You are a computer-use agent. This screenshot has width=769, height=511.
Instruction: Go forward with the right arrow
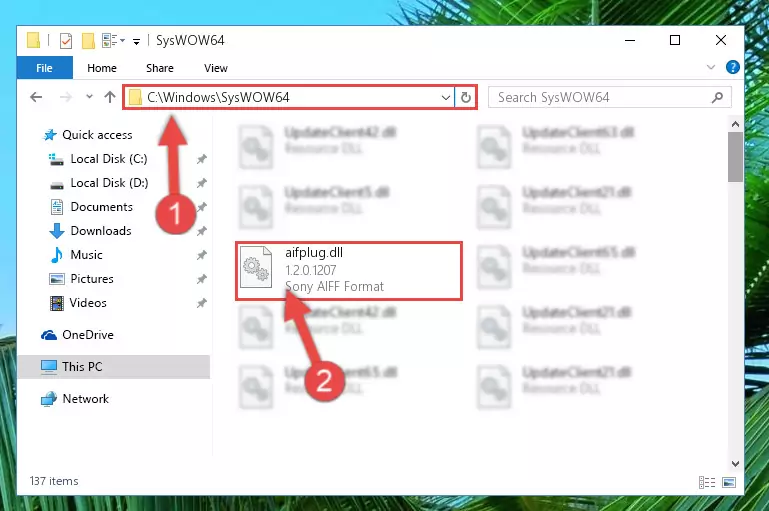click(66, 97)
